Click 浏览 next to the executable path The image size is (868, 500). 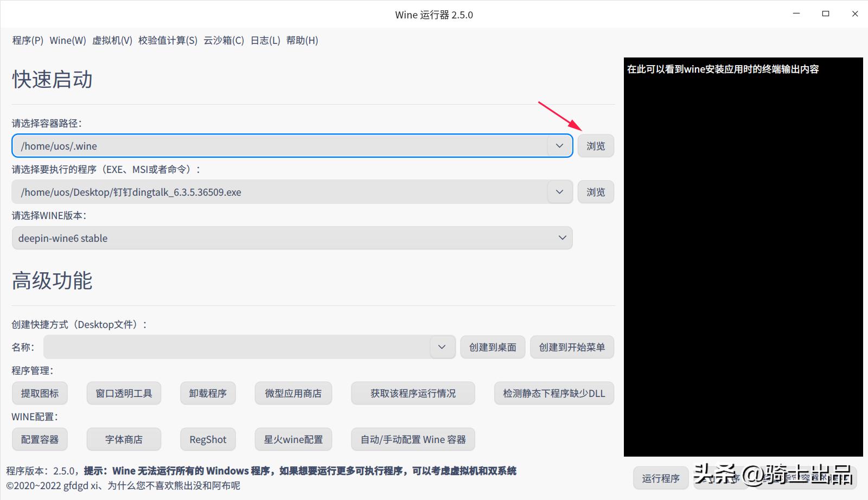pyautogui.click(x=596, y=191)
